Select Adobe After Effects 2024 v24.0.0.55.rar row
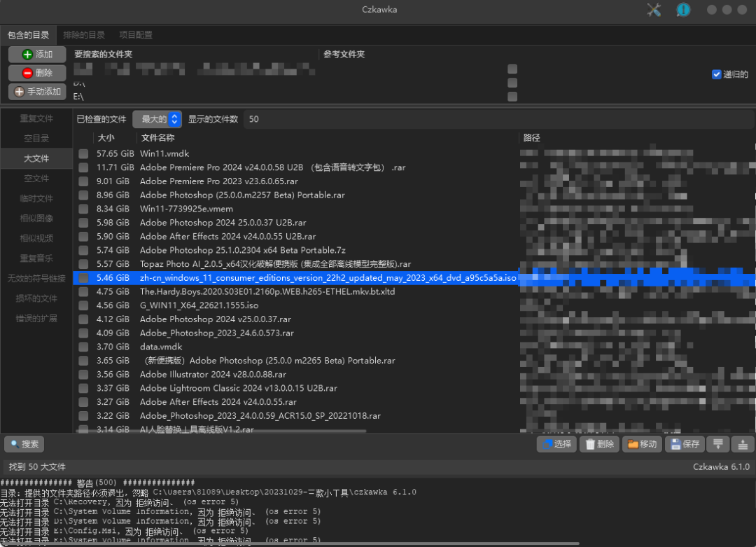This screenshot has height=547, width=756. point(414,402)
